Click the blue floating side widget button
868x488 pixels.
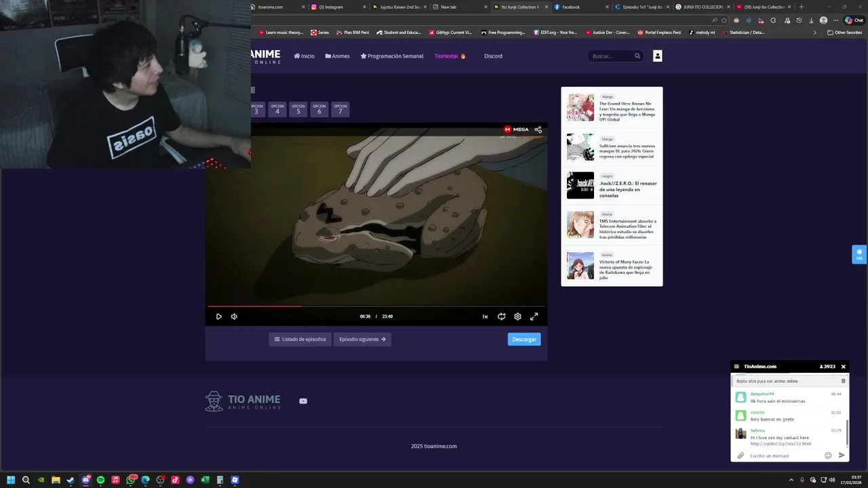click(859, 254)
